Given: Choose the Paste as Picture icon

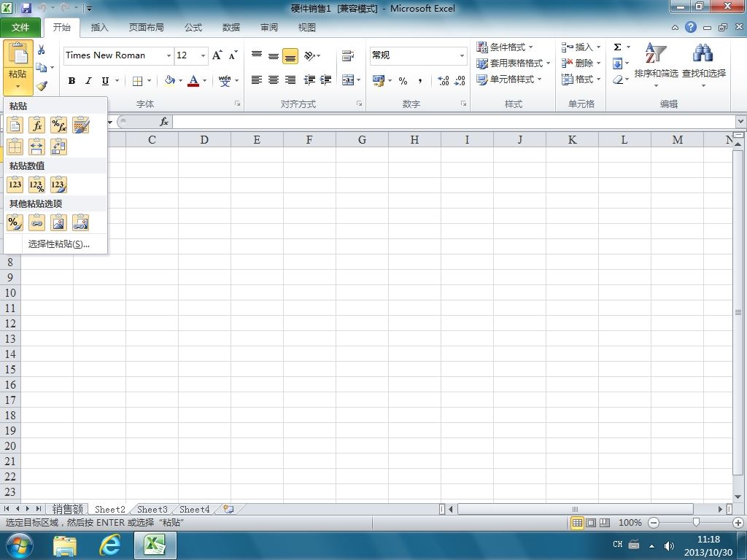Looking at the screenshot, I should pyautogui.click(x=58, y=222).
